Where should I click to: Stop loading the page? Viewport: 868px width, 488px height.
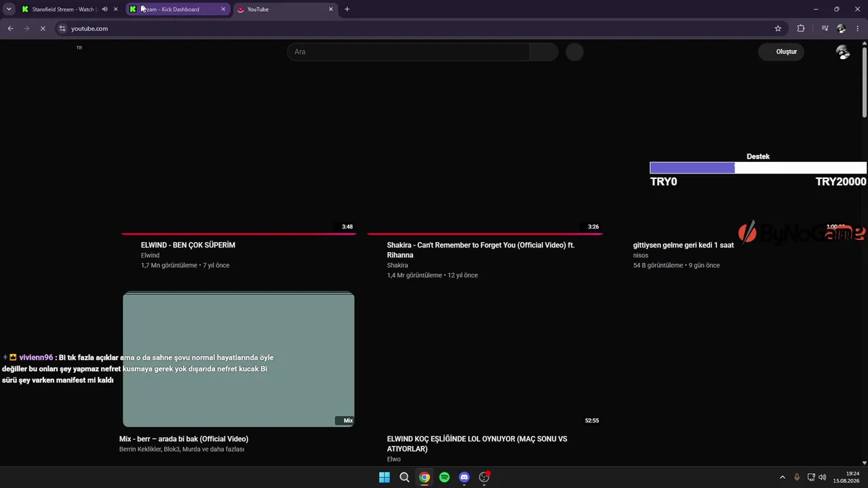pyautogui.click(x=42, y=28)
